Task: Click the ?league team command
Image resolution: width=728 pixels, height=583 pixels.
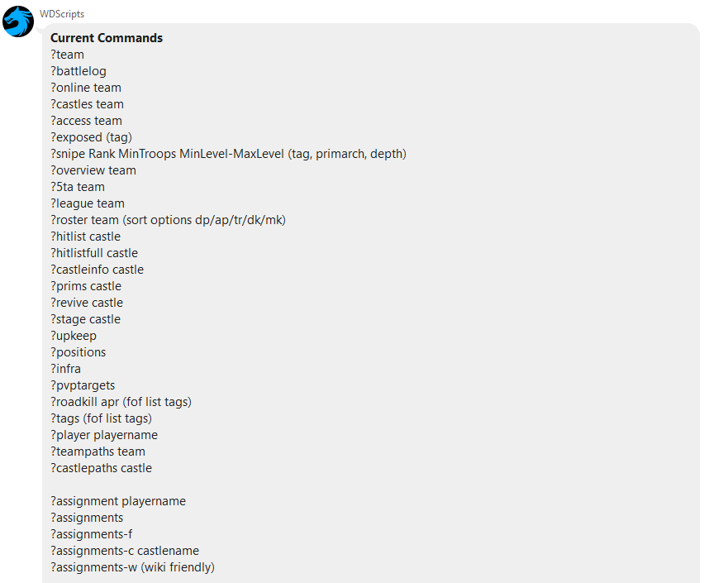Action: (x=87, y=203)
